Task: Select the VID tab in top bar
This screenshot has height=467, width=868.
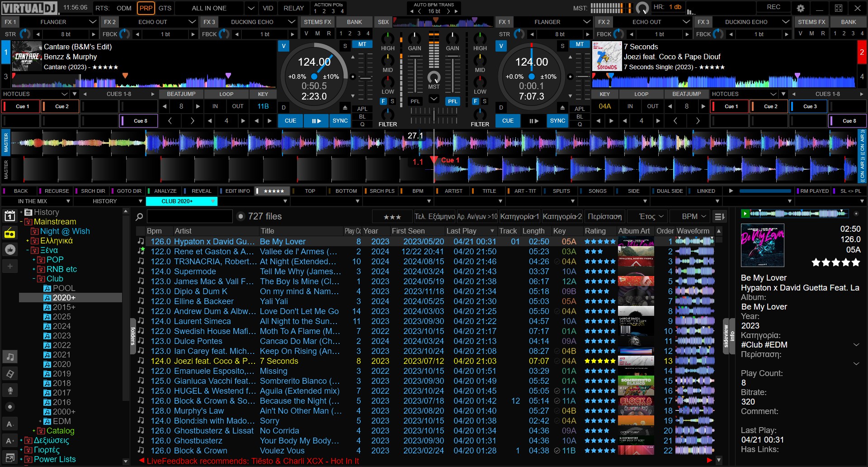Action: click(x=268, y=8)
